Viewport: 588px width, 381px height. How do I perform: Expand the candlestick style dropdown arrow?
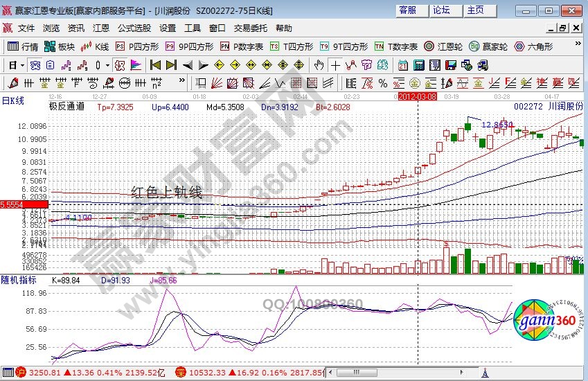107,65
